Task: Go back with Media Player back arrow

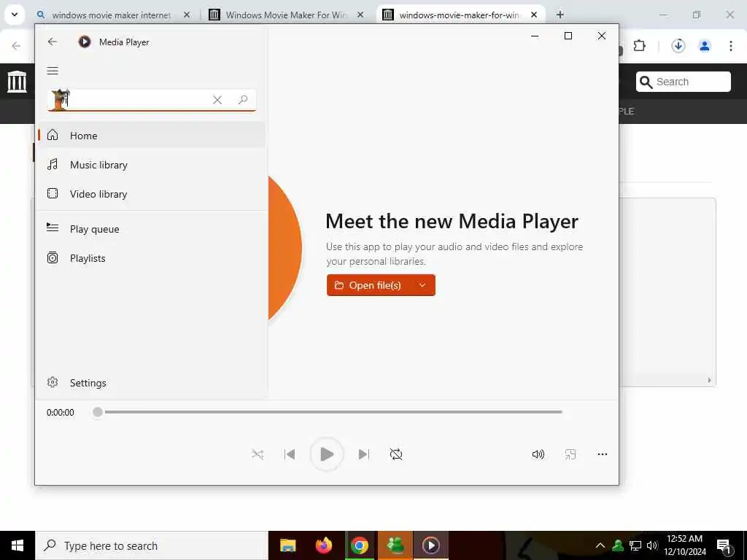Action: (53, 42)
